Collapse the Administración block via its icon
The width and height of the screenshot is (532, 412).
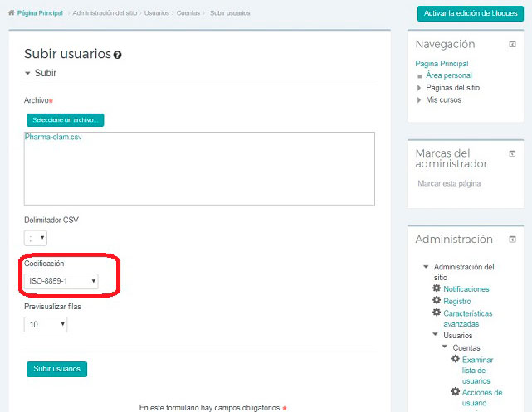(x=512, y=240)
